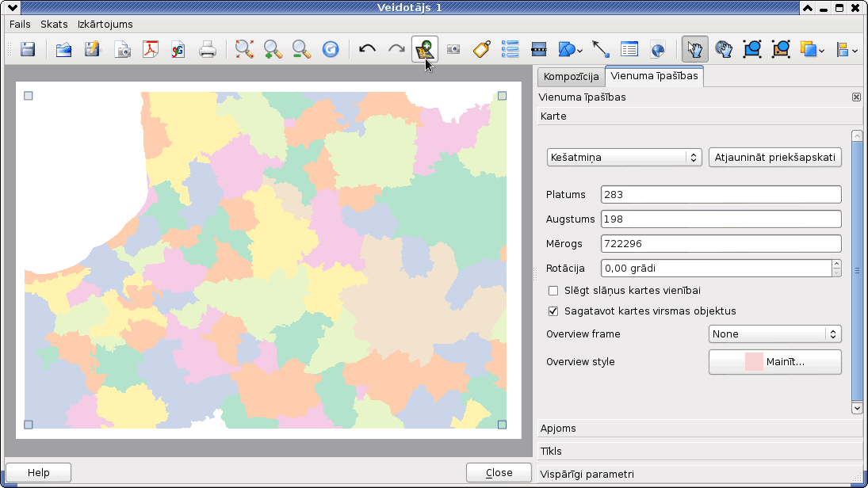
Task: Open the Raise items dropdown arrow
Action: point(821,51)
